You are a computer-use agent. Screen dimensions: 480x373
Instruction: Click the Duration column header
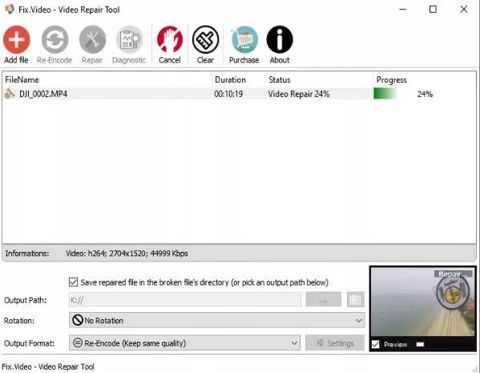[230, 80]
